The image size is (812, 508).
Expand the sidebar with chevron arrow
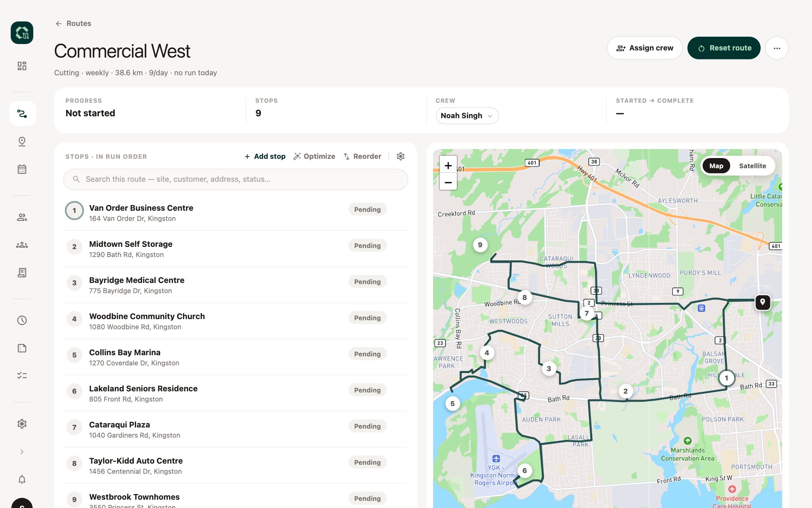22,452
